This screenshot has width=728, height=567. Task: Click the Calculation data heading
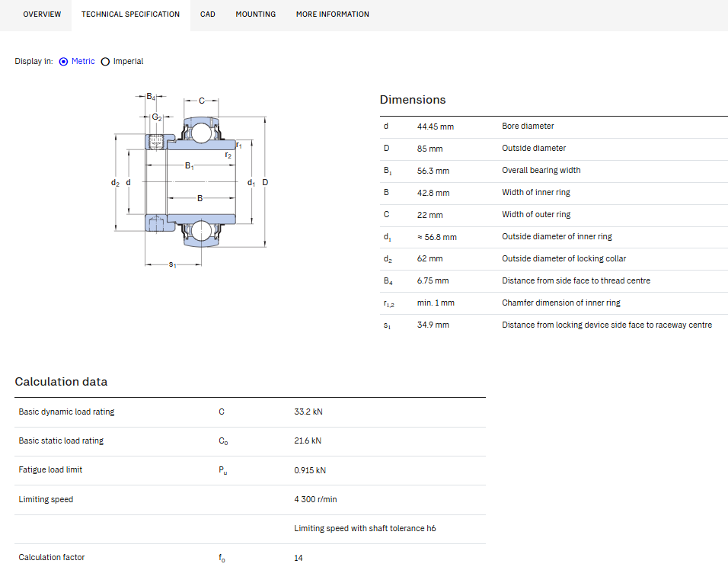(61, 382)
